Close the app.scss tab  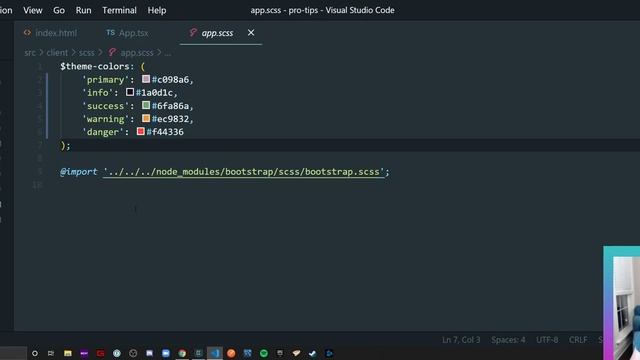(251, 33)
